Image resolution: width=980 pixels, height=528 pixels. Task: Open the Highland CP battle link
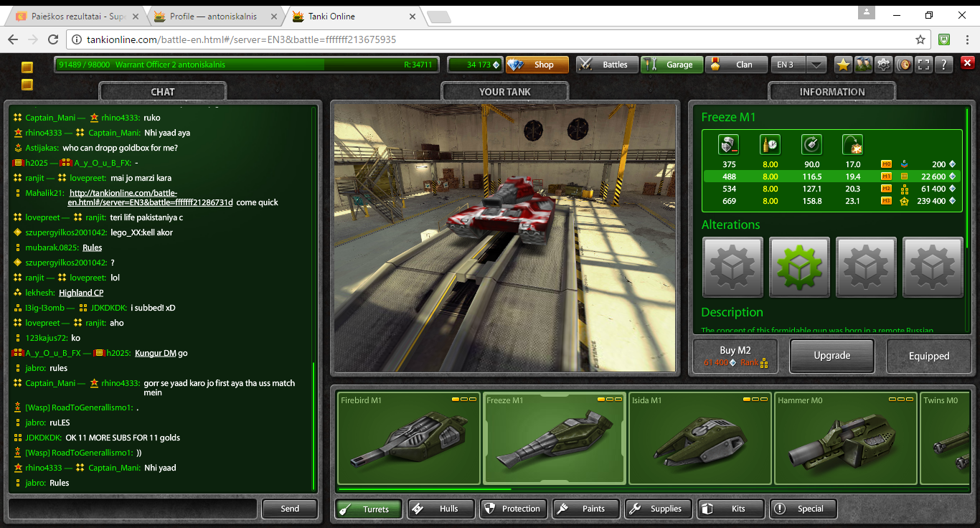pyautogui.click(x=81, y=293)
